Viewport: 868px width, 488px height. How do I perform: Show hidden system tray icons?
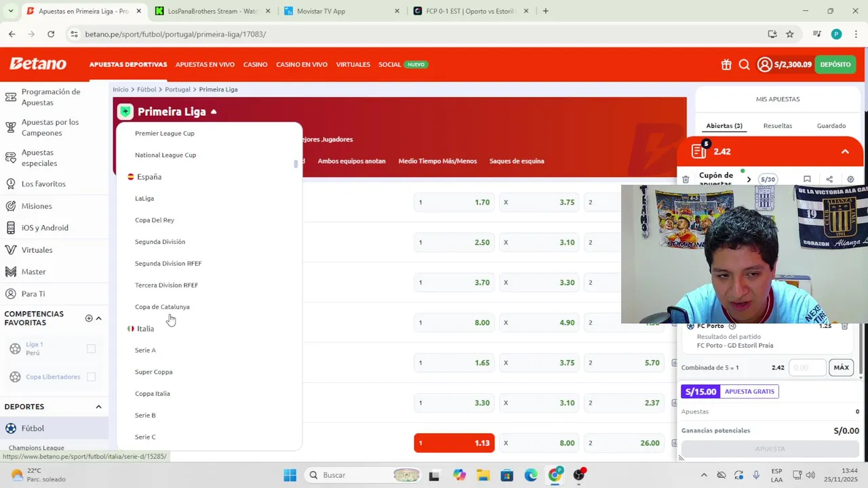click(703, 475)
